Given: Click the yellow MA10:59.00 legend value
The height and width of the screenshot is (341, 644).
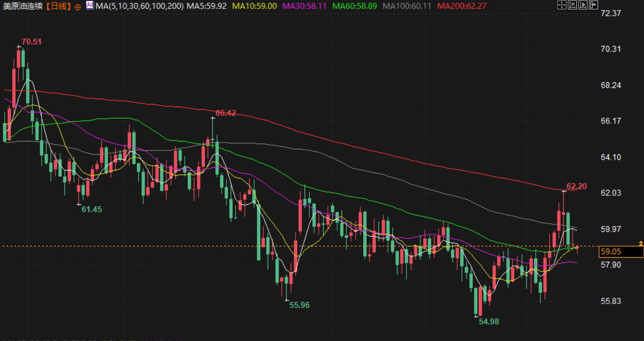Looking at the screenshot, I should (x=254, y=6).
